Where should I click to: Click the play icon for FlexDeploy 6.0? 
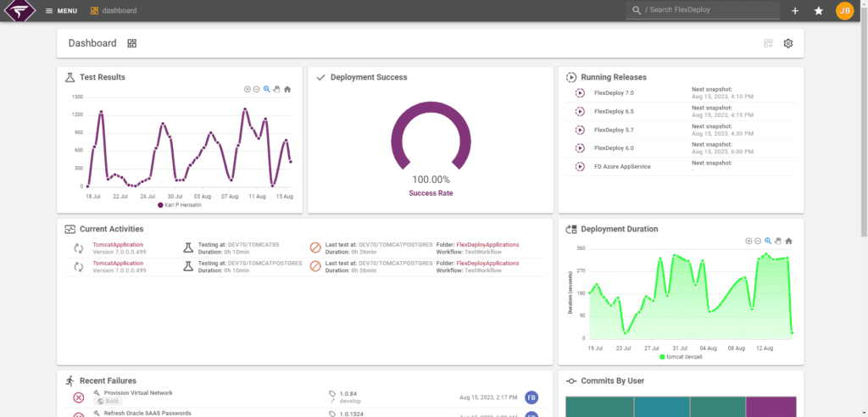pos(580,147)
